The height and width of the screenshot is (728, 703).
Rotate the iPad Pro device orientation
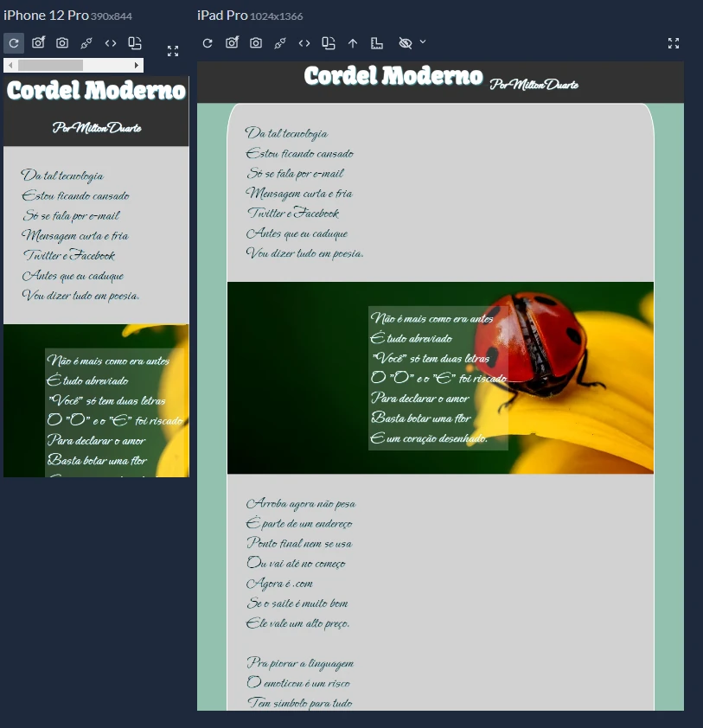pyautogui.click(x=329, y=43)
